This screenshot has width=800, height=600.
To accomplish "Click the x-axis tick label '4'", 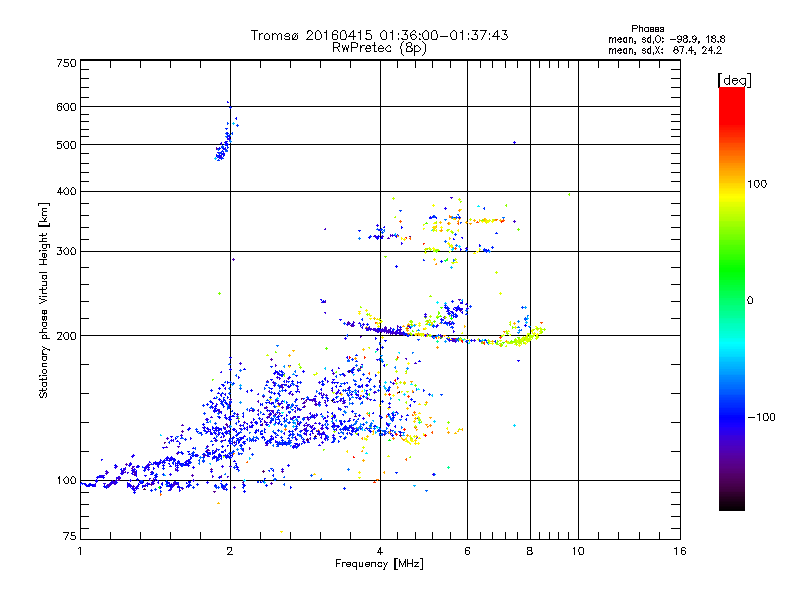I will (x=380, y=551).
